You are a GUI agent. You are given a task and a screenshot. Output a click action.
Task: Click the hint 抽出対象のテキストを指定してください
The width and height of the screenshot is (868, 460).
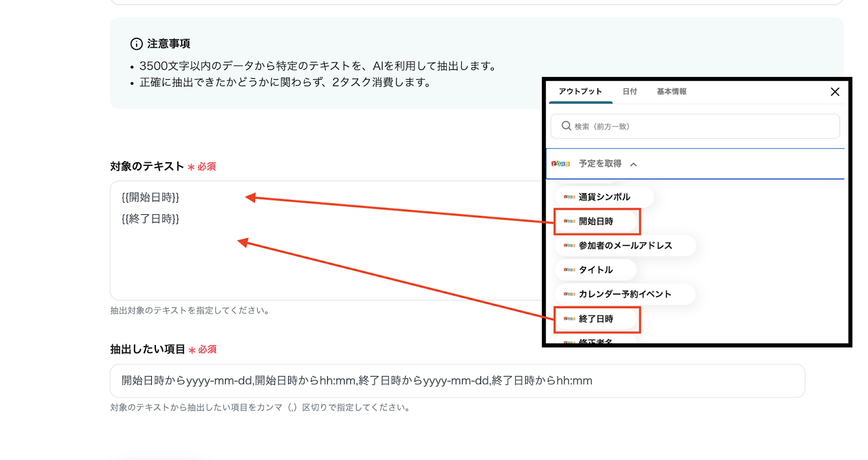click(x=190, y=311)
